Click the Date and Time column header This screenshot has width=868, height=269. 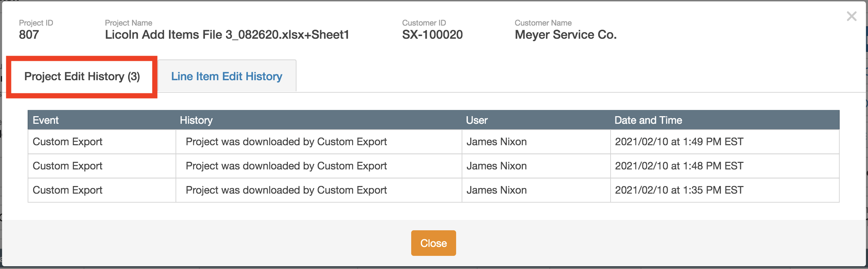coord(648,120)
